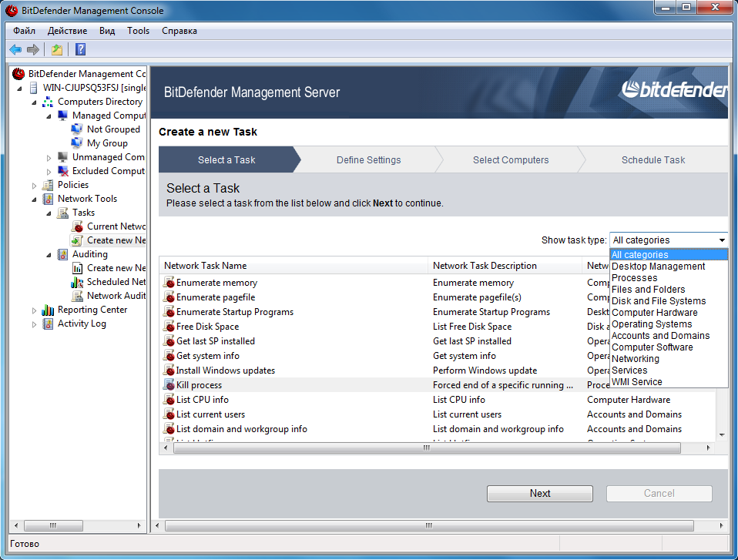This screenshot has height=560, width=738.
Task: Click the Forward arrow toolbar icon
Action: (33, 49)
